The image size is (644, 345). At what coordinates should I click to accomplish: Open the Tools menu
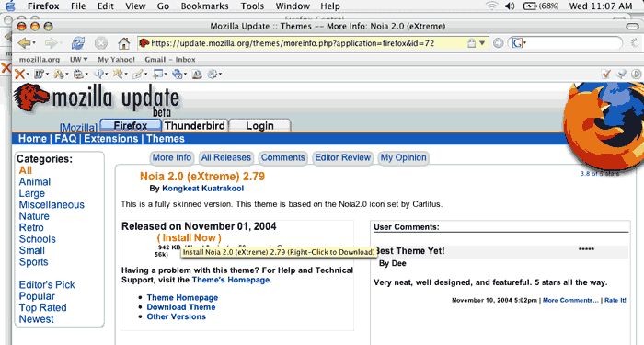252,6
